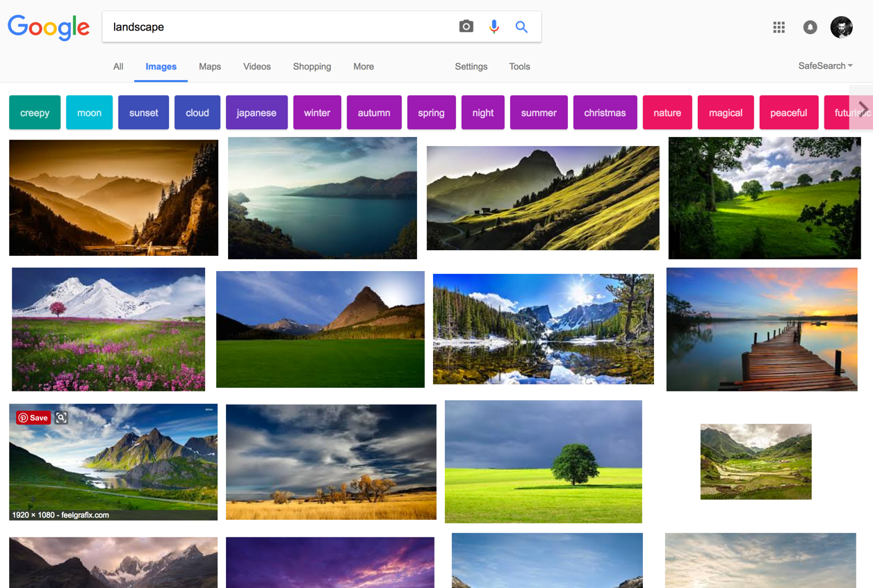This screenshot has height=588, width=873.
Task: Open the rocky snow-capped peaks image in the last row
Action: point(113,562)
